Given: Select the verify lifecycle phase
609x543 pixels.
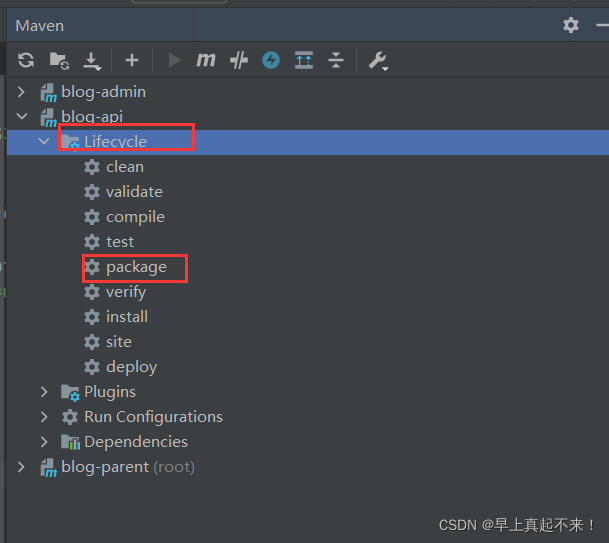Looking at the screenshot, I should 126,292.
